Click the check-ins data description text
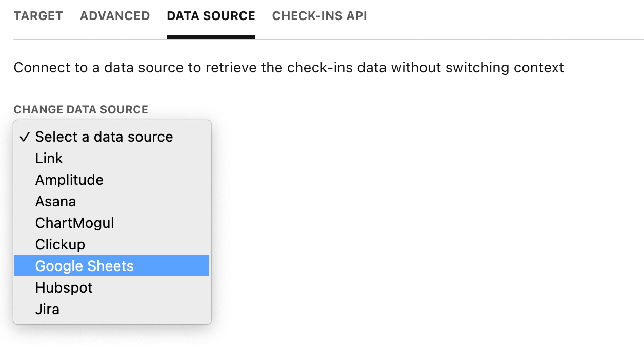Screen dimensions: 644x346 [x=289, y=67]
